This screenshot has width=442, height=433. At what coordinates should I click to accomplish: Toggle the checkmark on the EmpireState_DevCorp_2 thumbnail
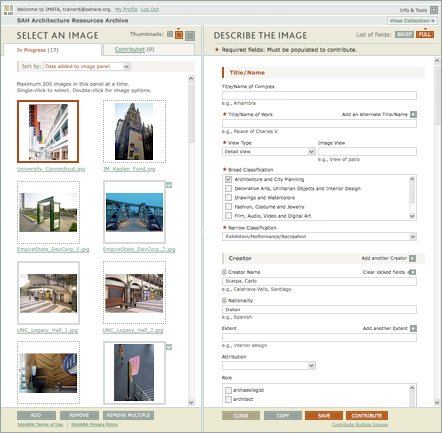(169, 185)
